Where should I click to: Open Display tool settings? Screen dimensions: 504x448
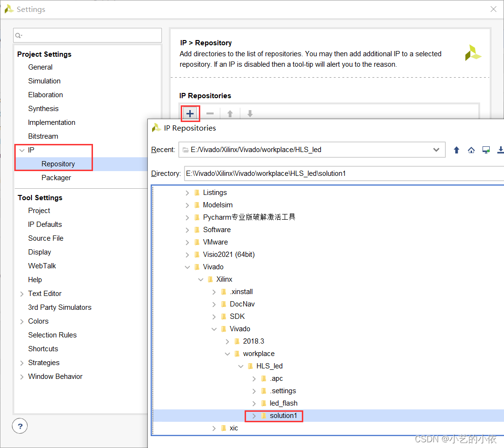(40, 252)
